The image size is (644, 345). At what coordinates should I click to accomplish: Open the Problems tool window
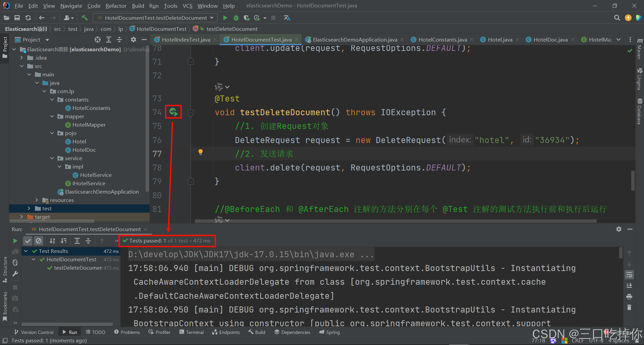tap(127, 332)
